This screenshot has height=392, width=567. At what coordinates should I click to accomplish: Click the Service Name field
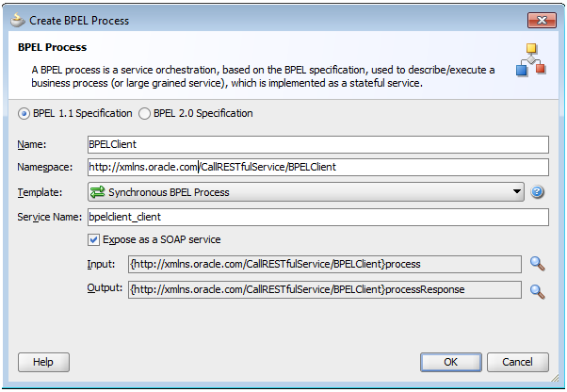coord(316,217)
